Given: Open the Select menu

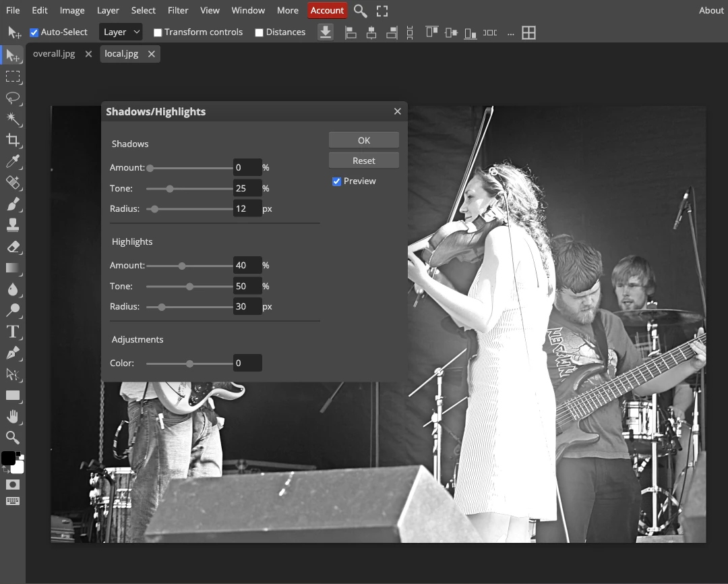Looking at the screenshot, I should coord(143,10).
